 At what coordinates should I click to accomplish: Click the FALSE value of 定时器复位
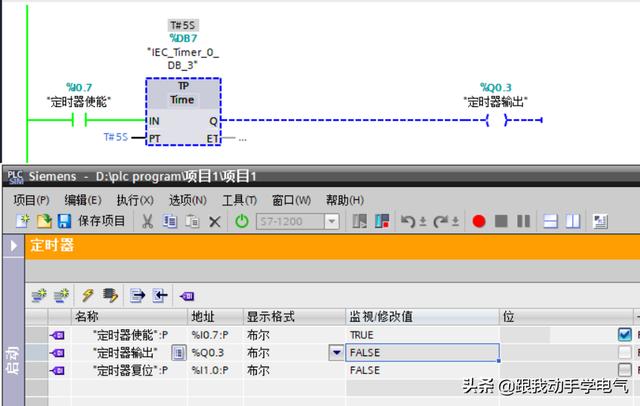(x=365, y=370)
